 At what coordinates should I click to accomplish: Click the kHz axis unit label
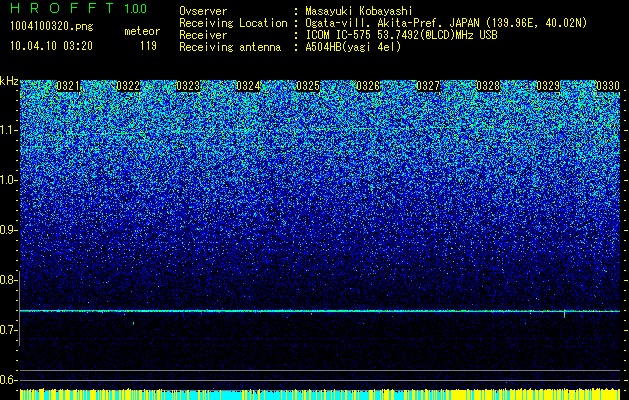(x=9, y=81)
